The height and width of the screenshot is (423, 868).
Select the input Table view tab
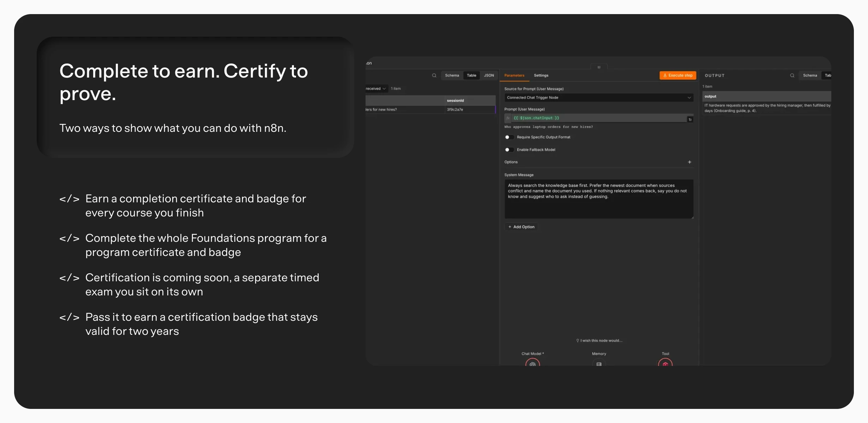coord(471,75)
